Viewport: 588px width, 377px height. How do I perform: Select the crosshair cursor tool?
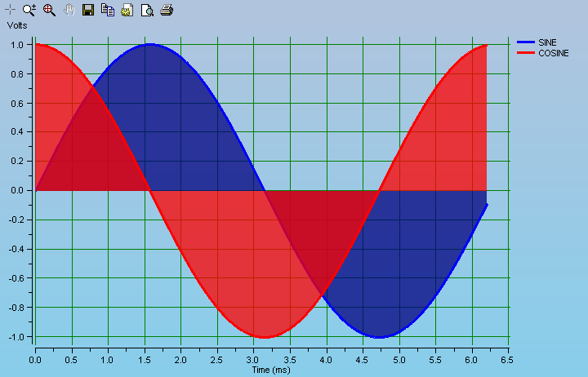click(11, 10)
